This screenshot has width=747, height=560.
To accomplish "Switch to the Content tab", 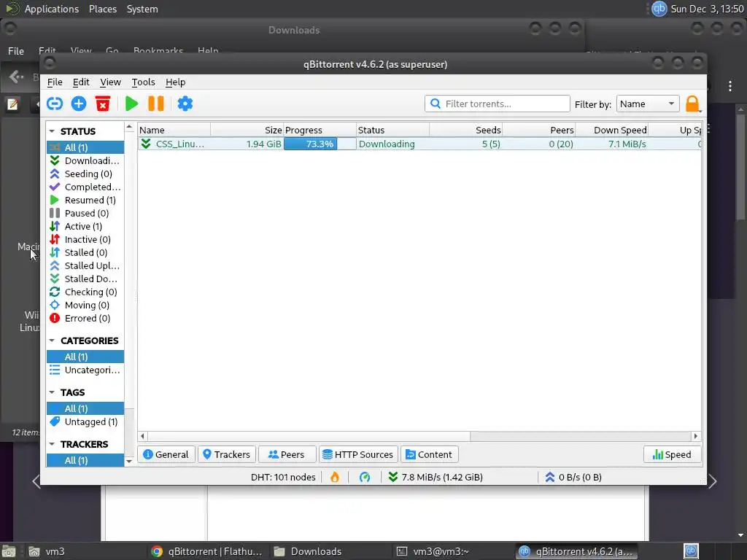I will pyautogui.click(x=429, y=454).
